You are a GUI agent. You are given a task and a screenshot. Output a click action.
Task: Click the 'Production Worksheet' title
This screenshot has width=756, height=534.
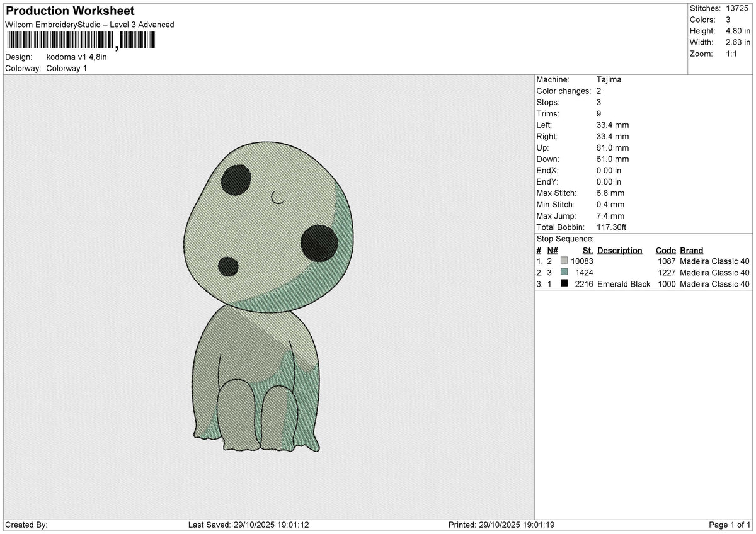[70, 11]
